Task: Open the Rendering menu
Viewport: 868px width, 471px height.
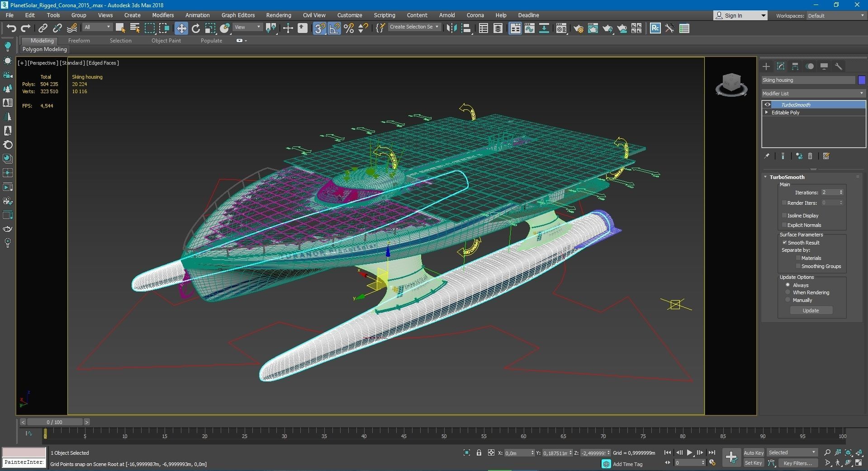Action: (x=279, y=15)
